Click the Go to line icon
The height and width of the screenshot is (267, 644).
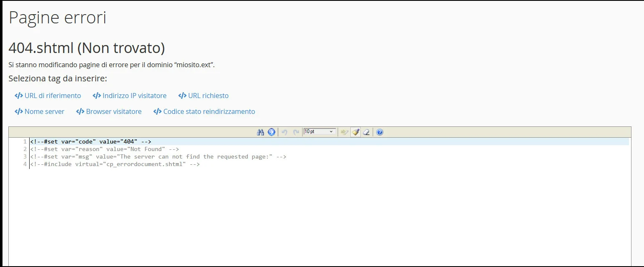pyautogui.click(x=271, y=132)
